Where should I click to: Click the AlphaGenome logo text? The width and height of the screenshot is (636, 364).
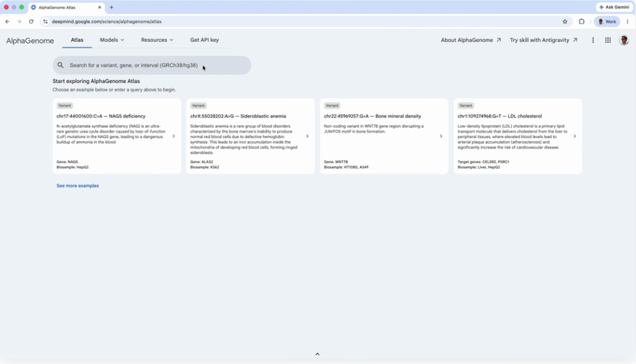click(x=30, y=41)
